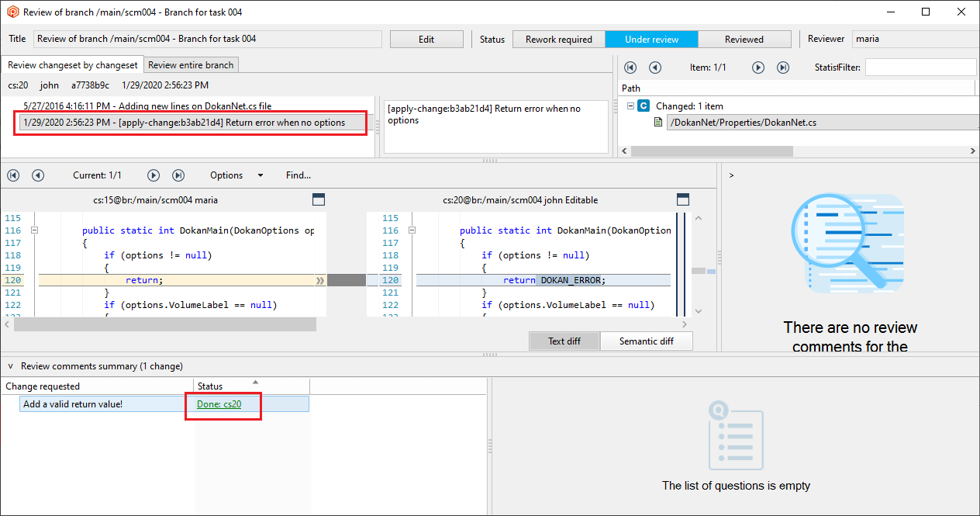Fold DokanMain method in left pane
This screenshot has width=980, height=516.
coord(34,230)
